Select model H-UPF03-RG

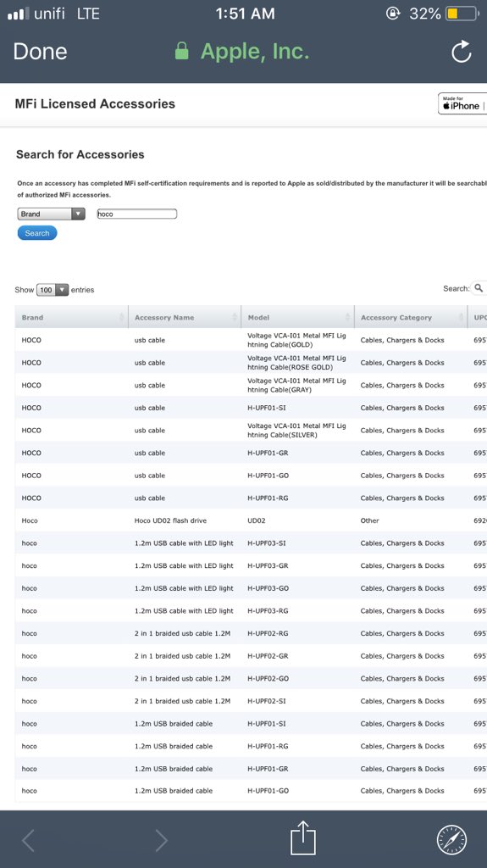[x=268, y=610]
